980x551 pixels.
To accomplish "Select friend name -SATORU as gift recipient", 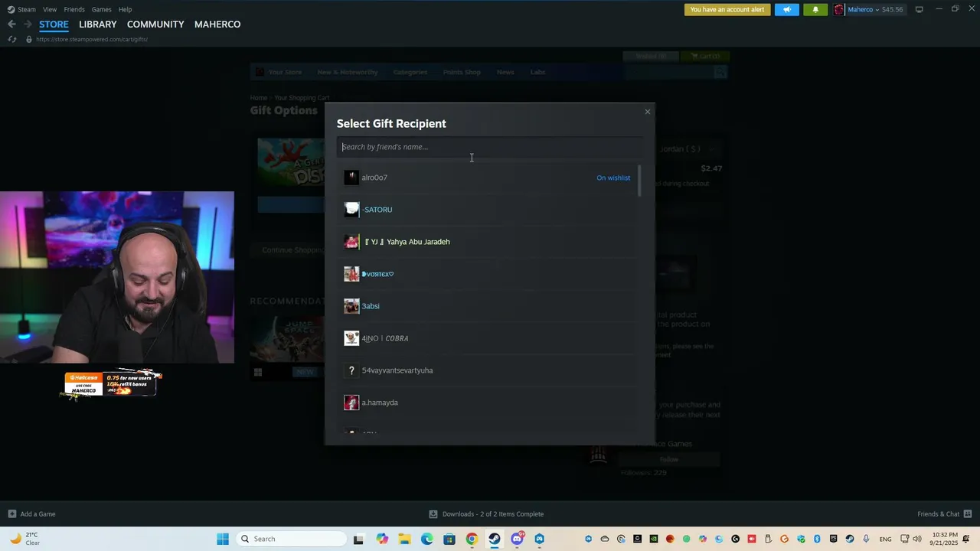I will point(377,210).
